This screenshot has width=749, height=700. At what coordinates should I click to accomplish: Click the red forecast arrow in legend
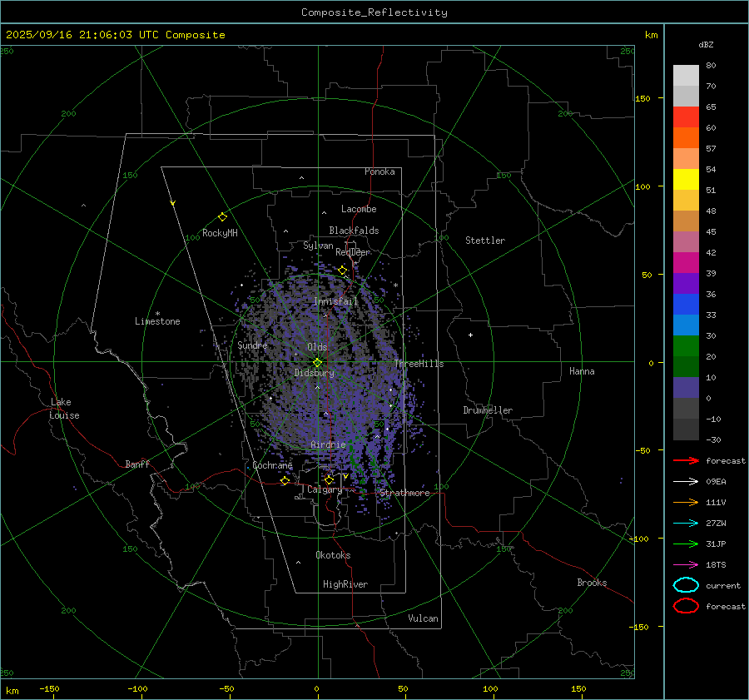point(686,460)
